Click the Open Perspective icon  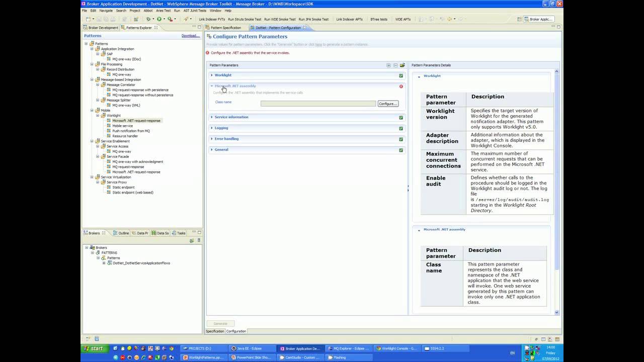519,19
